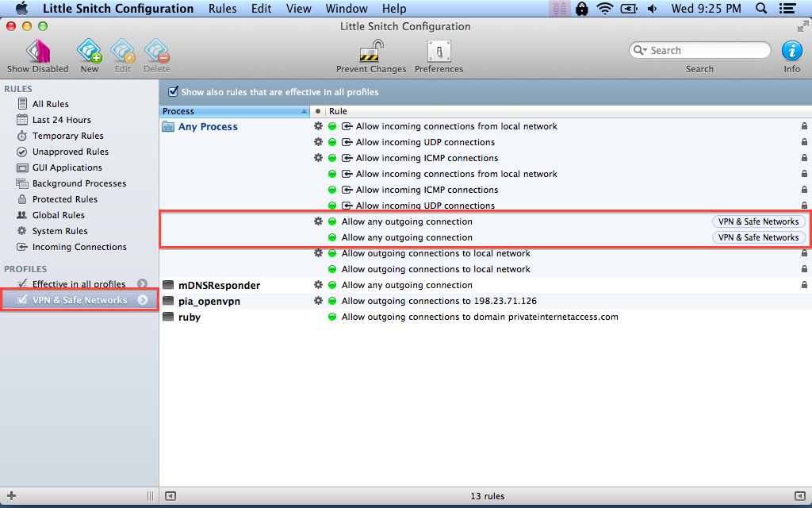Select the Any Process group label
Viewport: 812px width, 508px height.
tap(208, 126)
